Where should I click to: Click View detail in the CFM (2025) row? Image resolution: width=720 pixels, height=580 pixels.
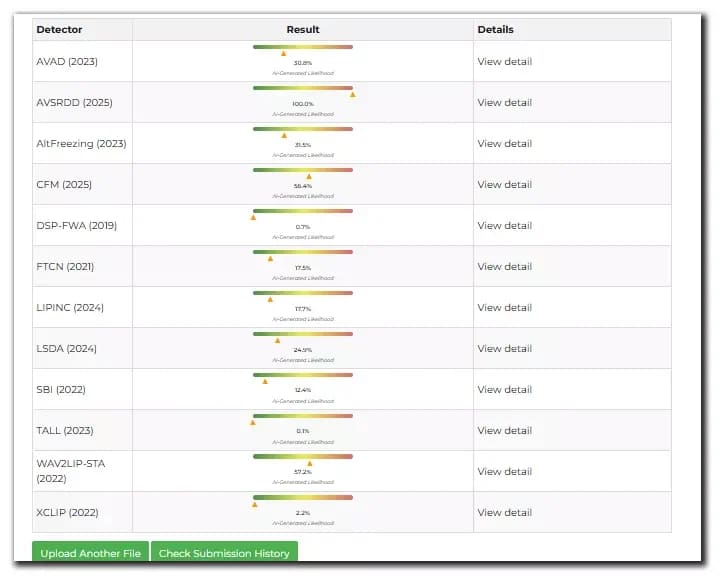pyautogui.click(x=504, y=185)
